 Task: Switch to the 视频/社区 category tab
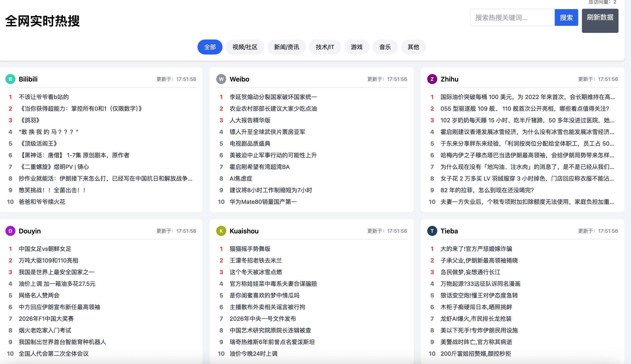(245, 47)
